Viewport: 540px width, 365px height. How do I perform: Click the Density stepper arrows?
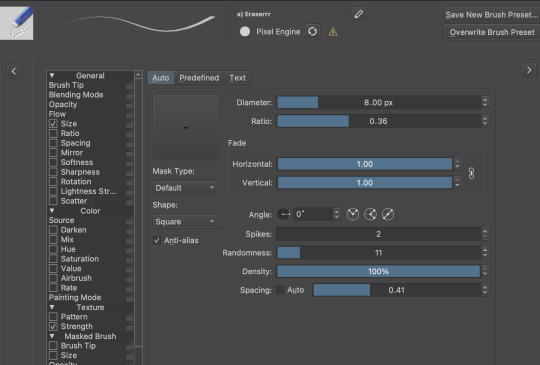pos(485,271)
